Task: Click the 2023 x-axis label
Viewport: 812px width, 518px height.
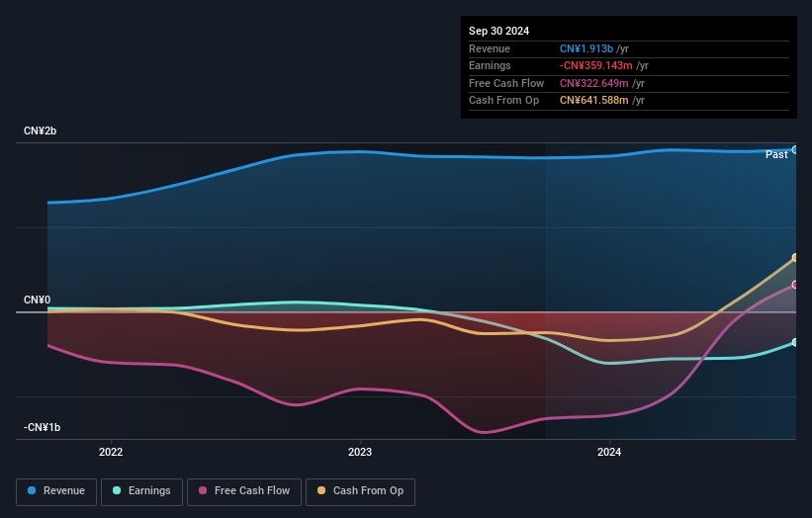Action: pos(360,453)
